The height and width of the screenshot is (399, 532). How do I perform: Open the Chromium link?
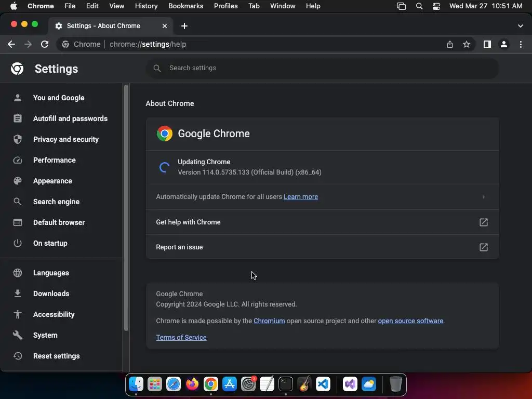269,321
